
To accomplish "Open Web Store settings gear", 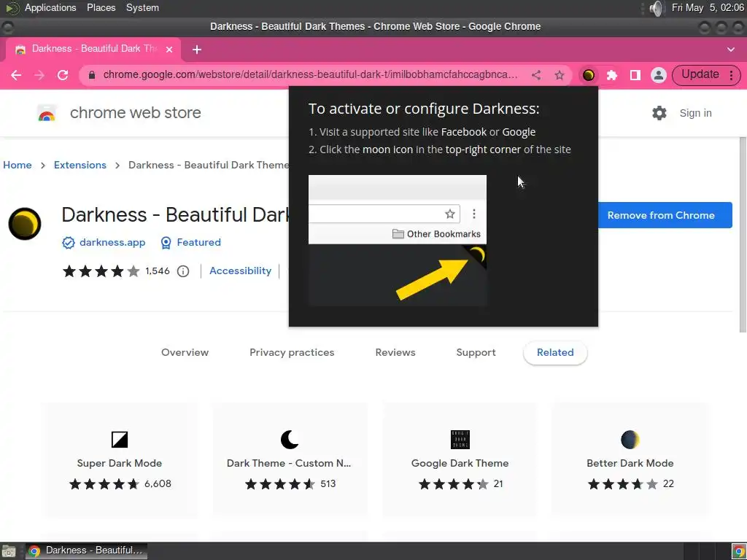I will point(659,113).
